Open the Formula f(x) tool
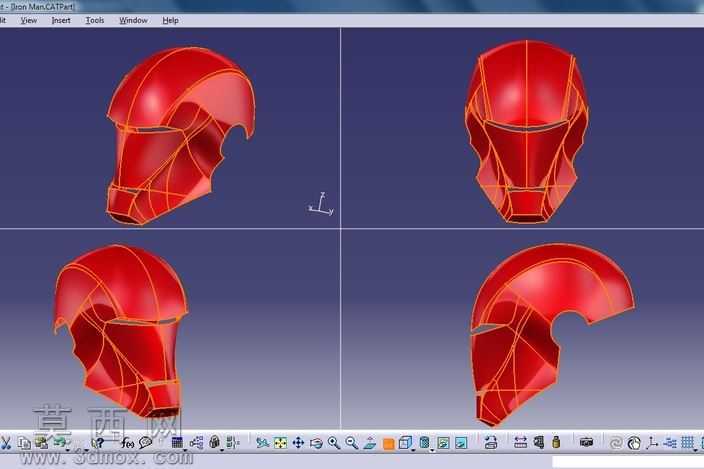 point(128,443)
